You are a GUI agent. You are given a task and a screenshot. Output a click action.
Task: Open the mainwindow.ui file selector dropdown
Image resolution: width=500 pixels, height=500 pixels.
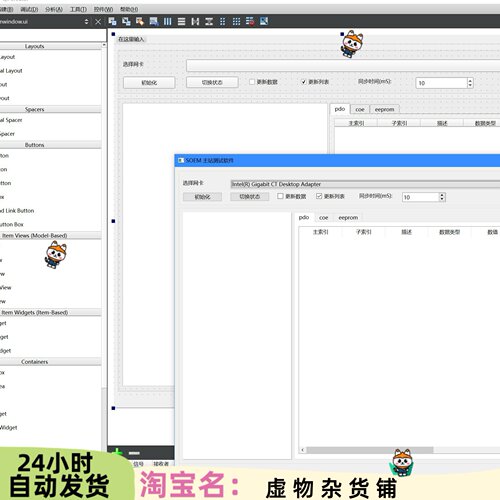click(x=86, y=22)
